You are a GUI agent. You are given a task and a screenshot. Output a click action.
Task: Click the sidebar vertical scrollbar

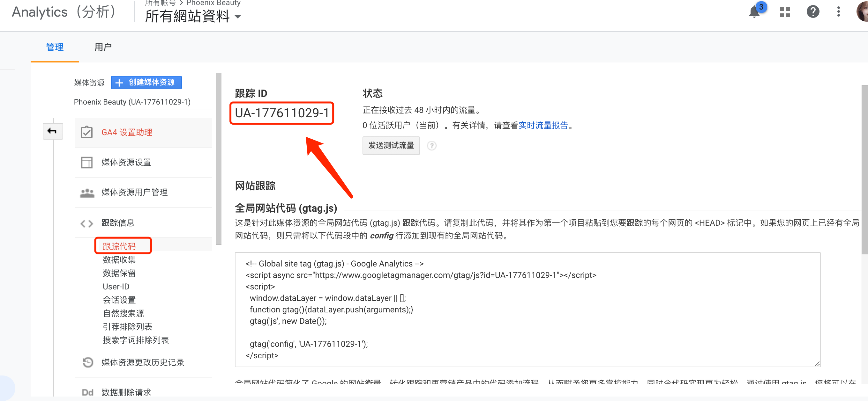point(218,158)
